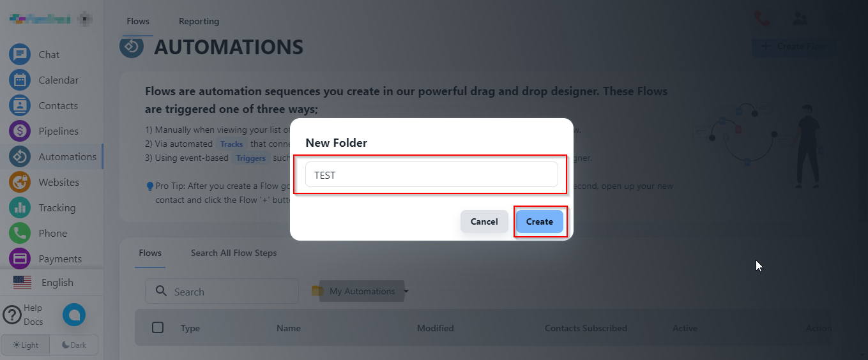Click the folder name input field
The width and height of the screenshot is (868, 360).
[431, 175]
